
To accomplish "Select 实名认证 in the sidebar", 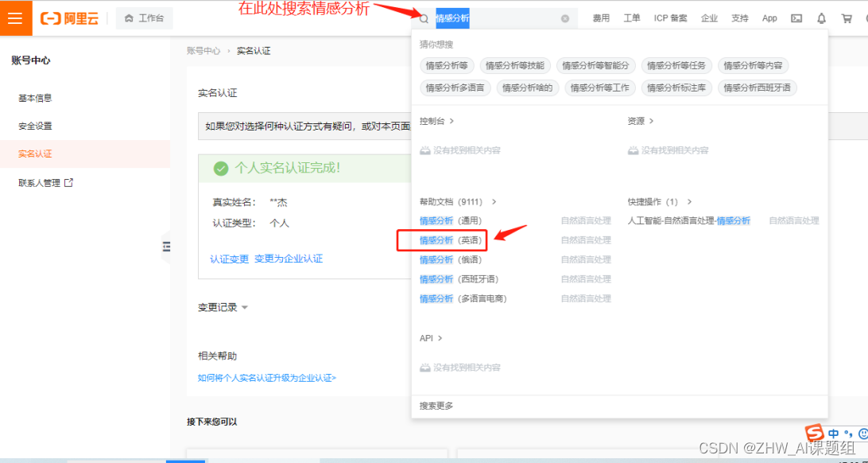I will click(x=85, y=154).
